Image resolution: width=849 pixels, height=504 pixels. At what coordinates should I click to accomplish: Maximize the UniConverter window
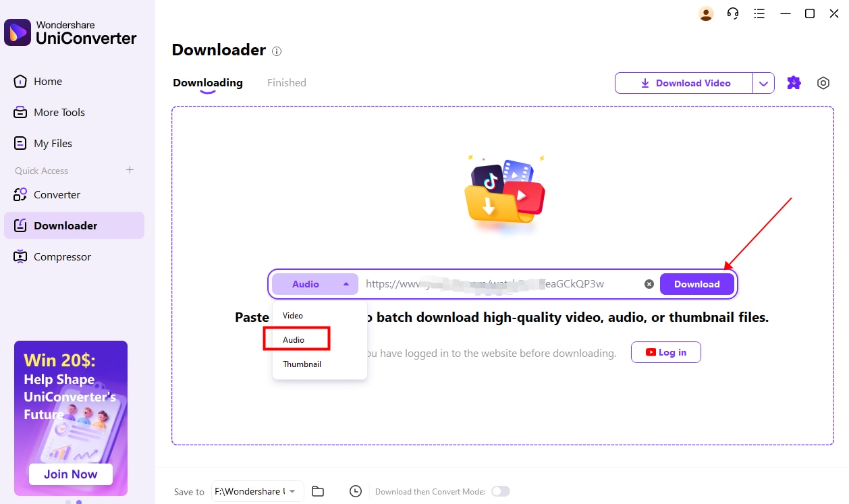[810, 13]
